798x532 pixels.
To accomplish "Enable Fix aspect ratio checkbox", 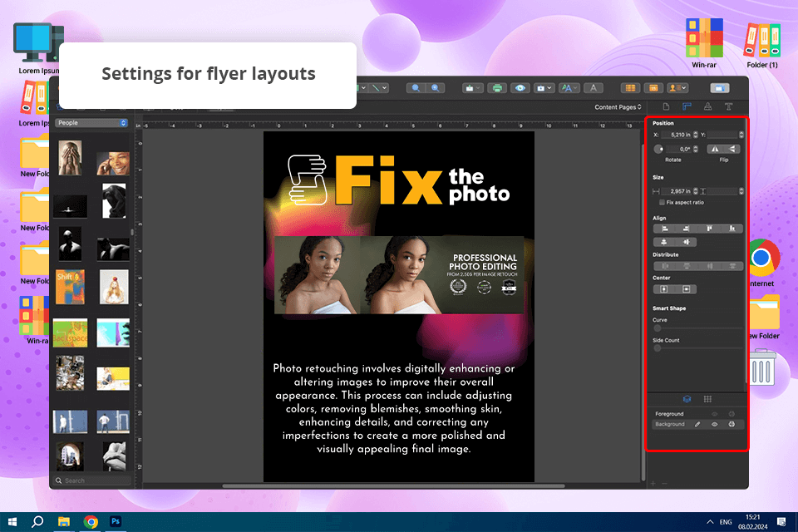I will (662, 202).
